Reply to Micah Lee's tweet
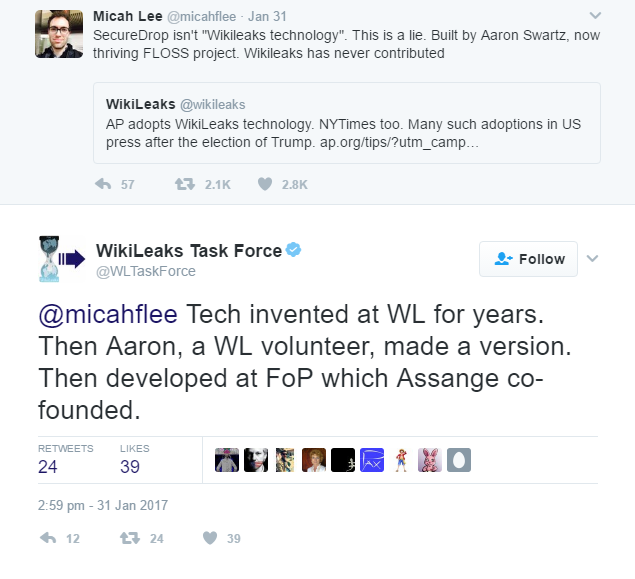 [102, 184]
